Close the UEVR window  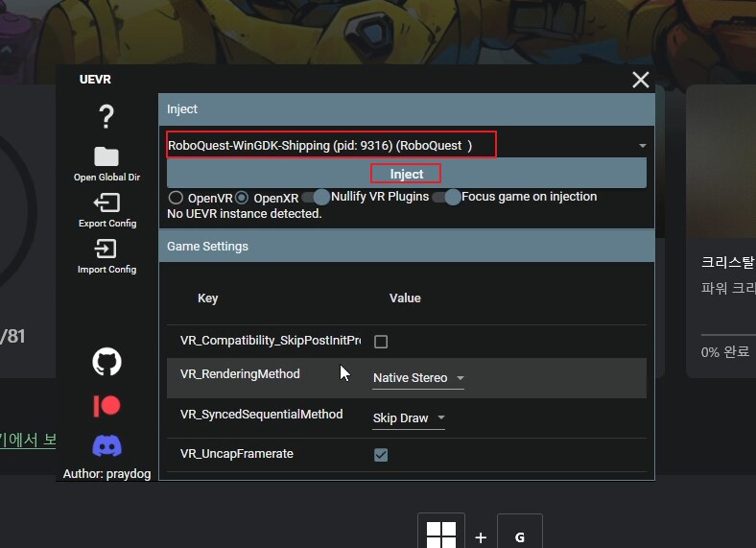click(640, 81)
